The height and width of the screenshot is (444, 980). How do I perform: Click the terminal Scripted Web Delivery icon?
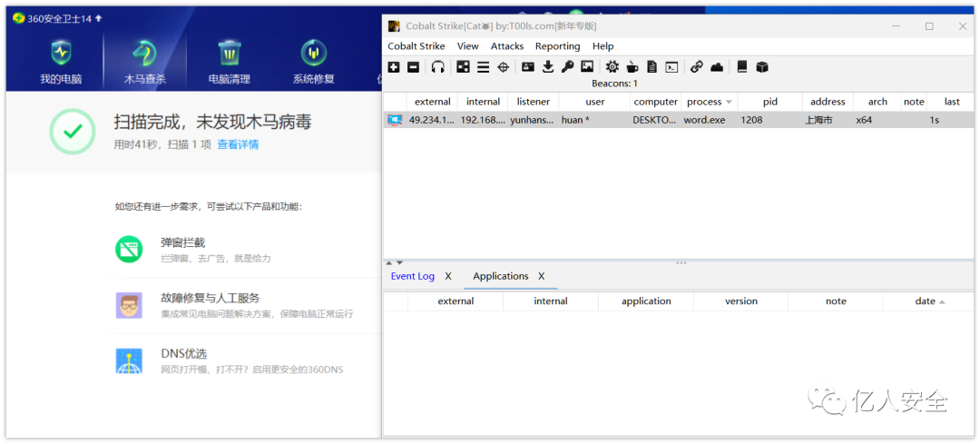(671, 67)
